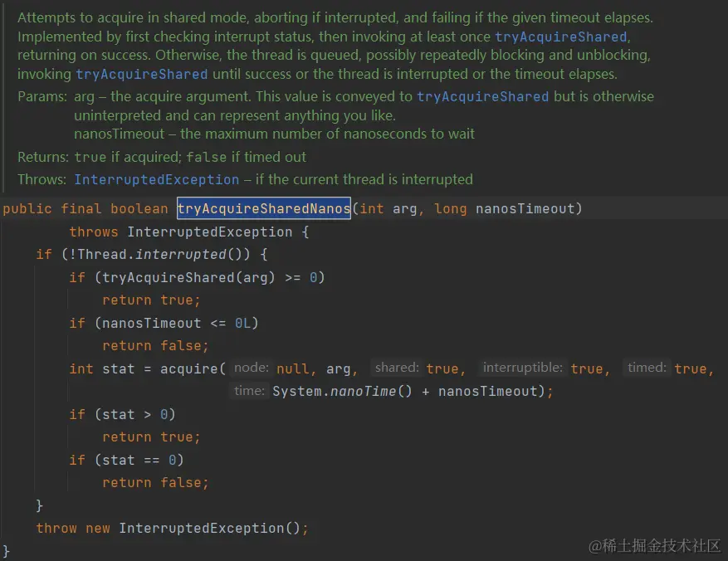Click "stat == 0" condition
This screenshot has width=728, height=561.
click(x=139, y=460)
